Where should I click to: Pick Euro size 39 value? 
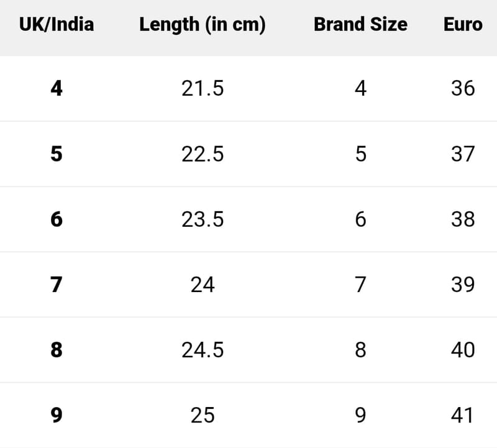(x=463, y=285)
